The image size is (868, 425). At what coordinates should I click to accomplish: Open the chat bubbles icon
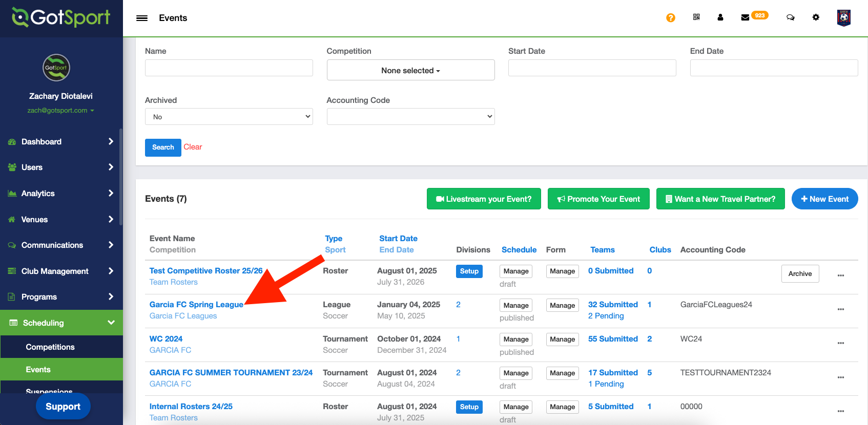click(x=791, y=17)
